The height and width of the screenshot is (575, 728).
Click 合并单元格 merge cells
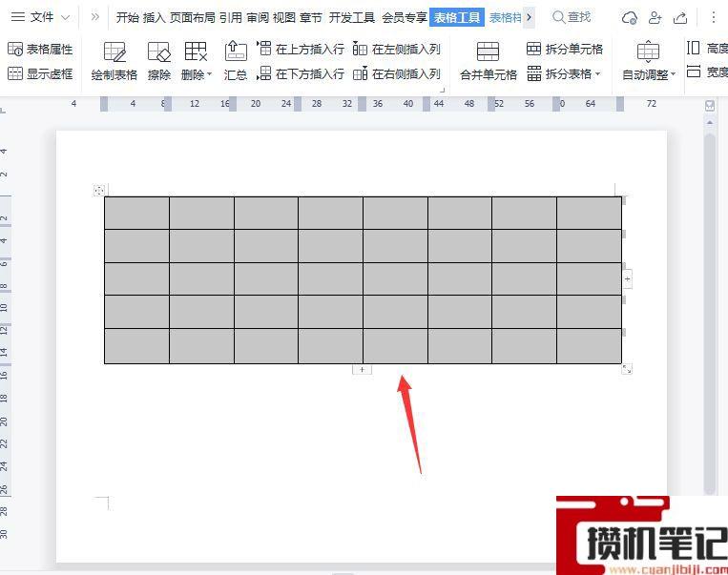coord(488,61)
